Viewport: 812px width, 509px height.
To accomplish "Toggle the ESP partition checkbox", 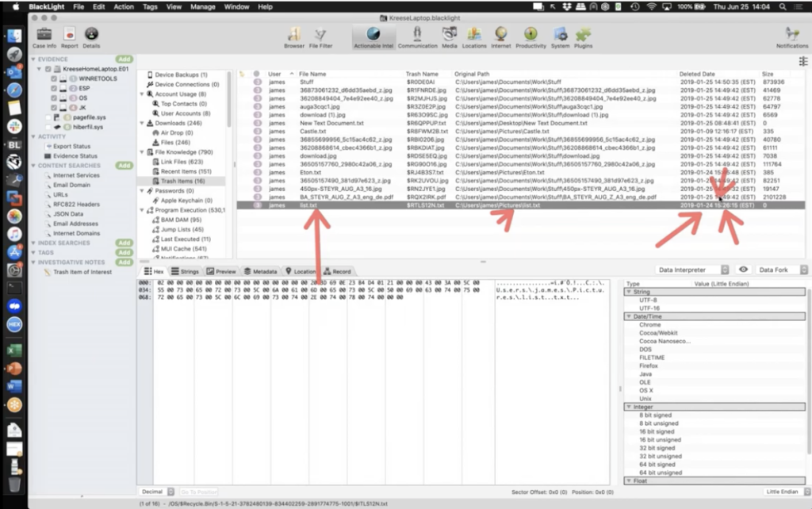I will tap(54, 89).
